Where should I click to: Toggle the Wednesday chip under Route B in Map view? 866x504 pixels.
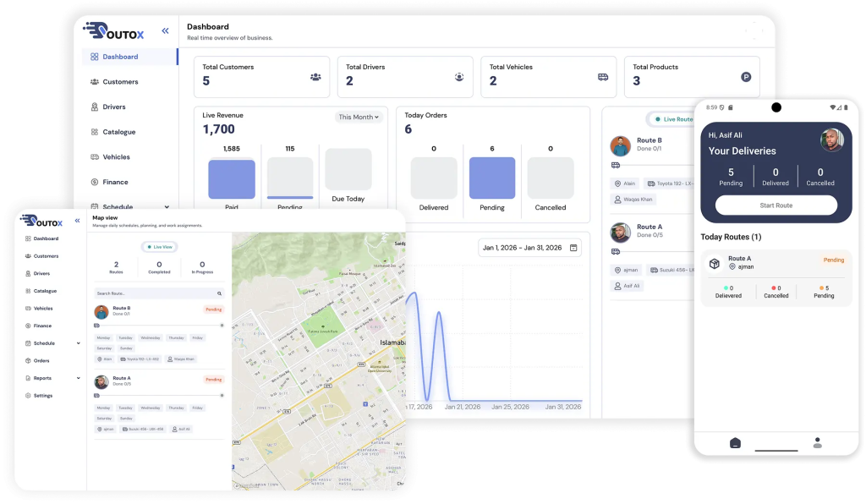pos(151,337)
